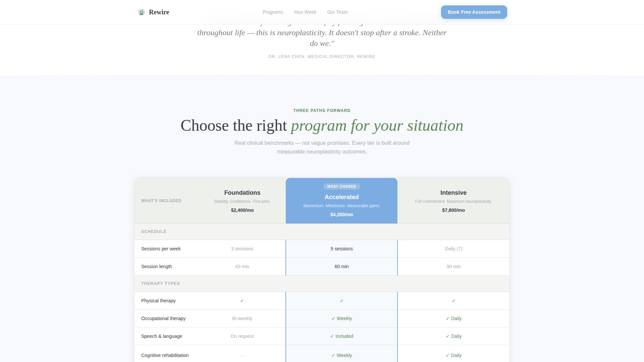Click Book Free Assessment button
The height and width of the screenshot is (362, 644).
point(474,12)
